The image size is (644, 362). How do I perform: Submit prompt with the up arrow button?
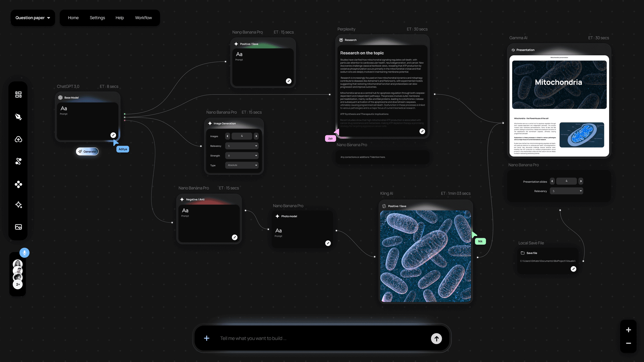click(436, 339)
